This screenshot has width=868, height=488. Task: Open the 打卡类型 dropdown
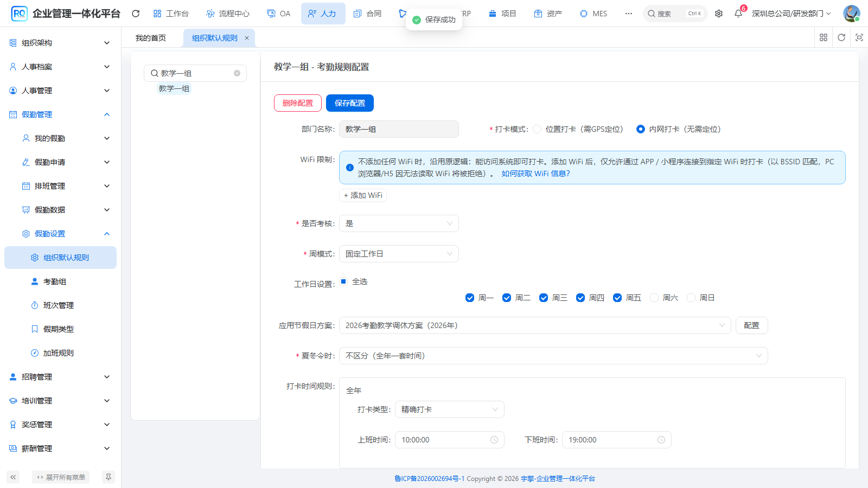coord(450,409)
